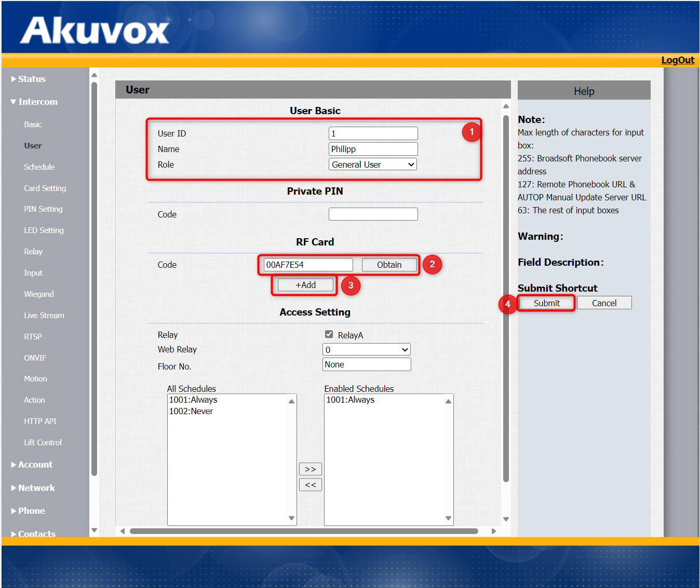Navigate to PIN Setting
Screen dimensions: 700x588
[x=43, y=209]
